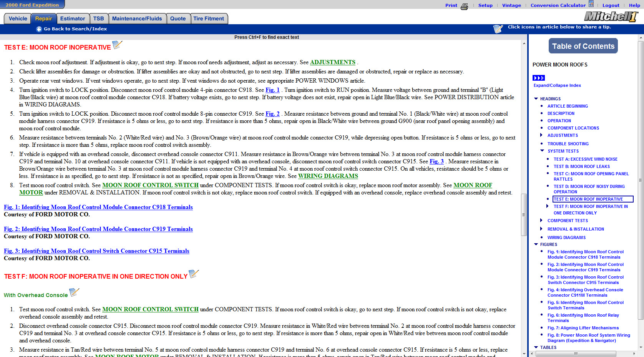The image size is (644, 357).
Task: Click the note icon beside With Overhead Console
Action: 74,292
